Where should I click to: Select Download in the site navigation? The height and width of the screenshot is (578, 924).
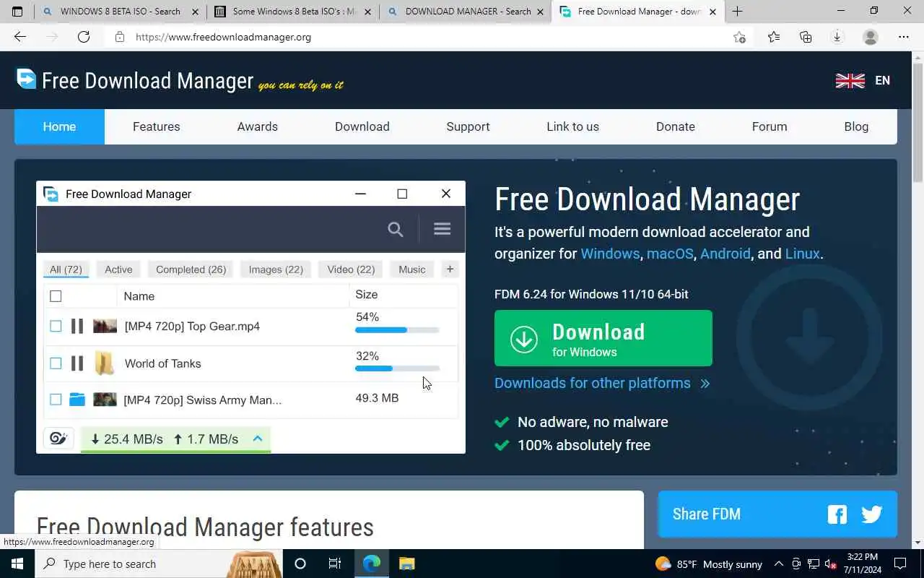tap(362, 126)
